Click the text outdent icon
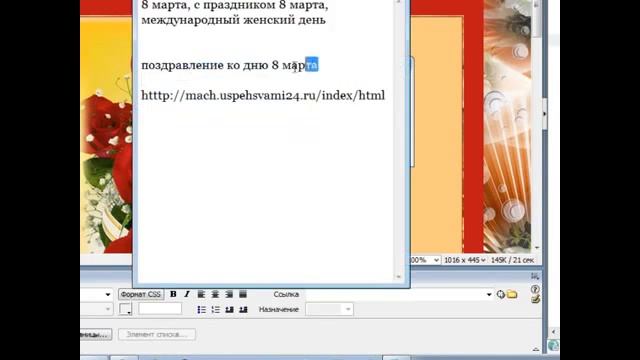Viewport: 640px width, 360px height. pyautogui.click(x=229, y=310)
